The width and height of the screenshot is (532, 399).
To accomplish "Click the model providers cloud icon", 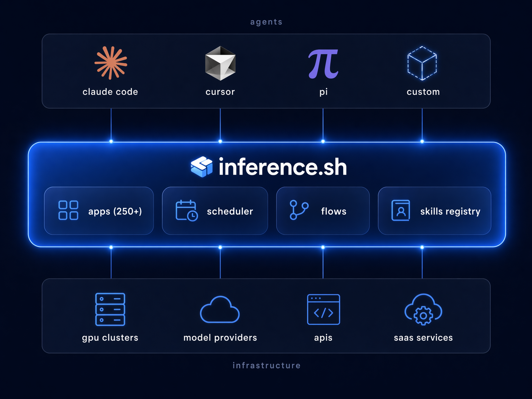I will (220, 310).
